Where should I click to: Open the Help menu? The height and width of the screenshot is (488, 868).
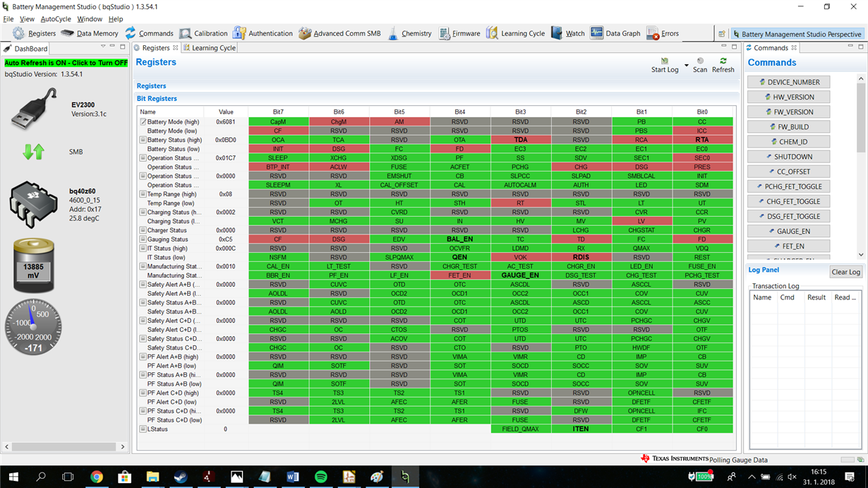116,19
